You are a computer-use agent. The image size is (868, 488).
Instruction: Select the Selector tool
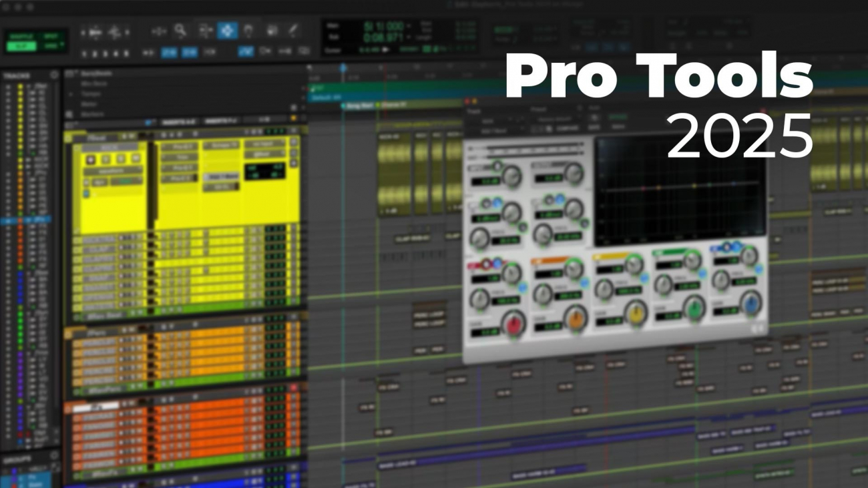(x=205, y=31)
